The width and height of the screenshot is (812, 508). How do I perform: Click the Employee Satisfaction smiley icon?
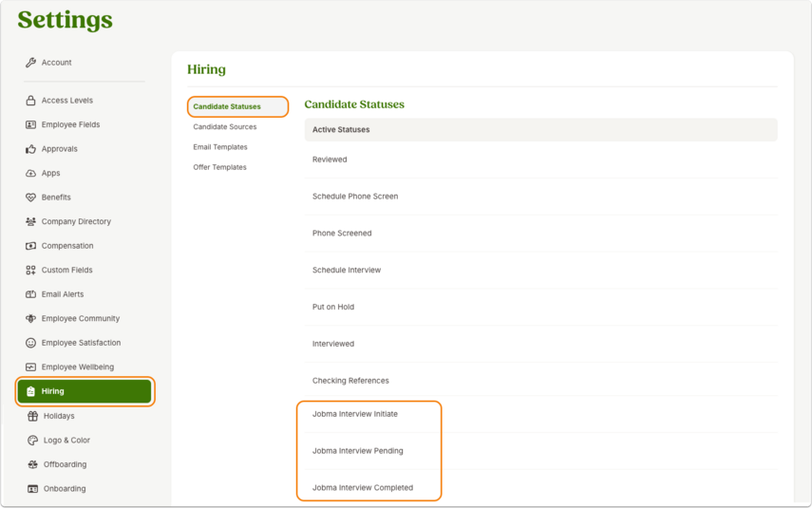[30, 343]
